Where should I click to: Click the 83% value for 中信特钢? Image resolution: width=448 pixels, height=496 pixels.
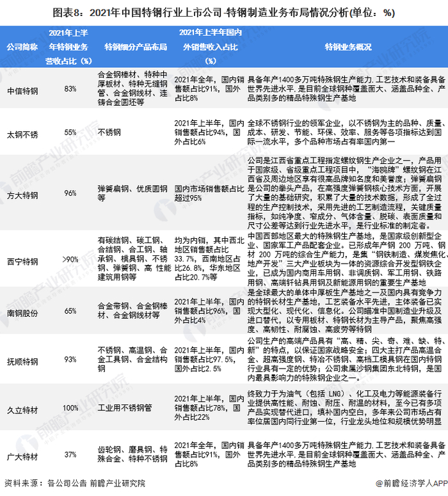[70, 89]
